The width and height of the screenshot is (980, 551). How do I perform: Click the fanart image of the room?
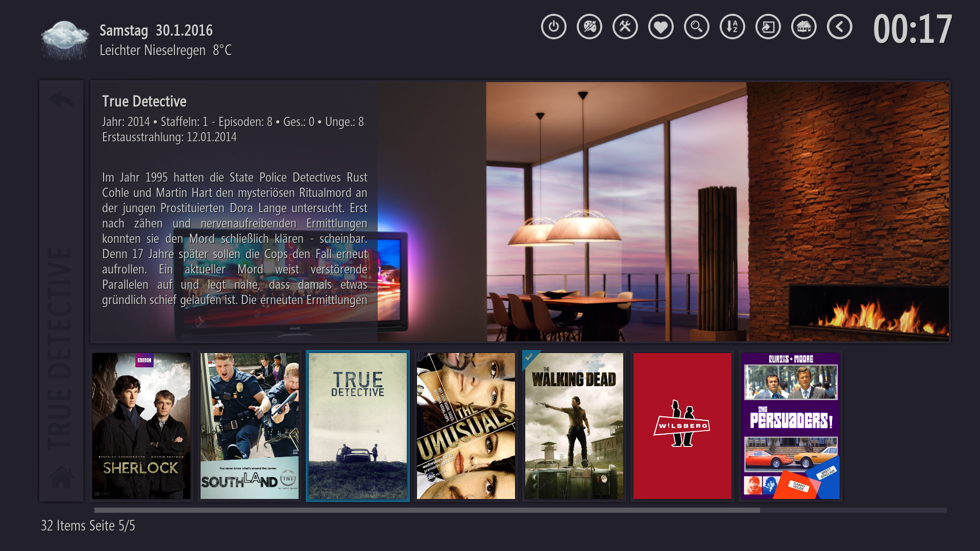click(x=664, y=212)
